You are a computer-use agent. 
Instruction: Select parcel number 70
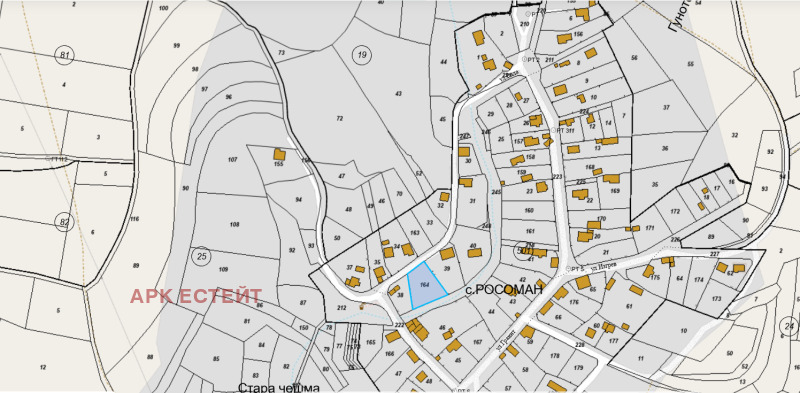click(x=399, y=193)
